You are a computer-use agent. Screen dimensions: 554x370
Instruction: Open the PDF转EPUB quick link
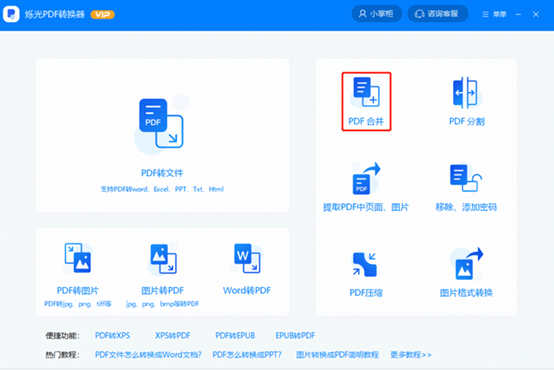(235, 335)
